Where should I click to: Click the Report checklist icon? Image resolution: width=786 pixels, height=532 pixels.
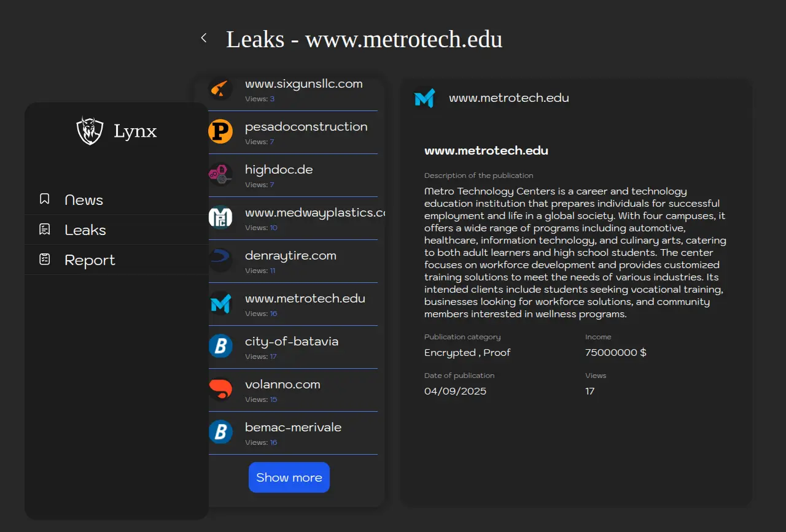pyautogui.click(x=45, y=260)
